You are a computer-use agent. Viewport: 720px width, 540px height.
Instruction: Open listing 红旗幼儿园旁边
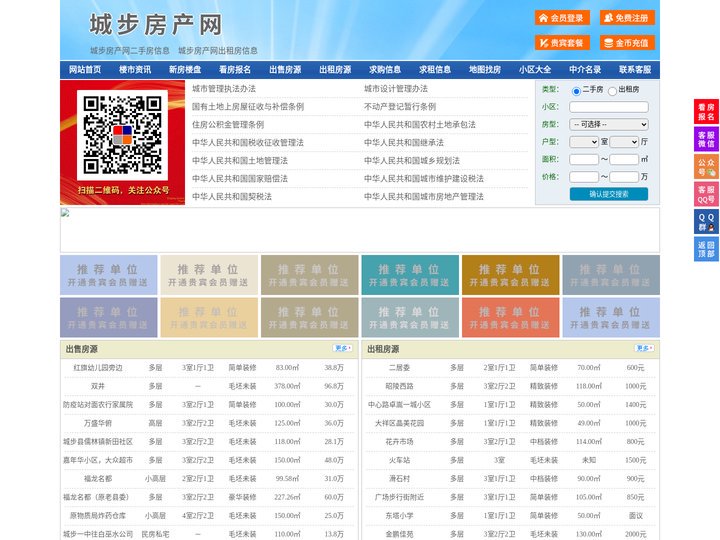pyautogui.click(x=98, y=368)
